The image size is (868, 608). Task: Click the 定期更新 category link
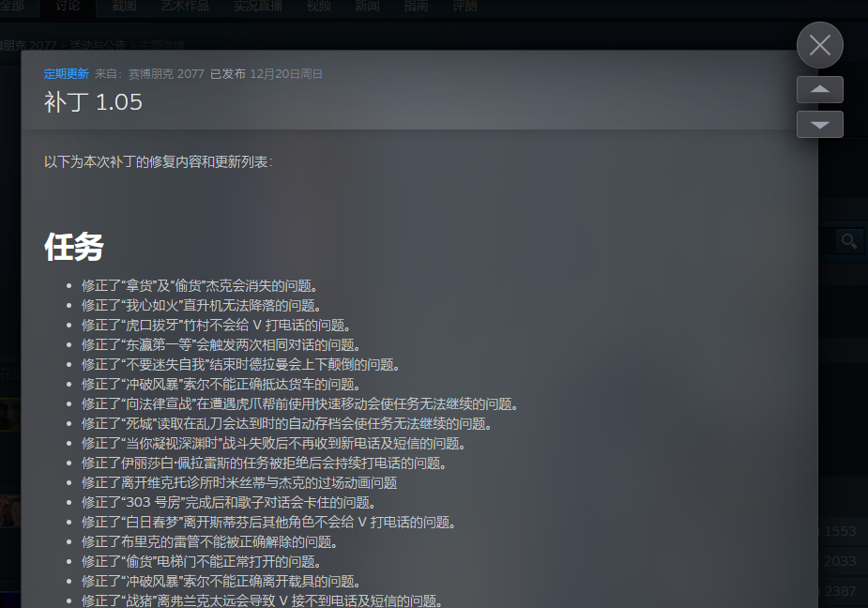66,73
